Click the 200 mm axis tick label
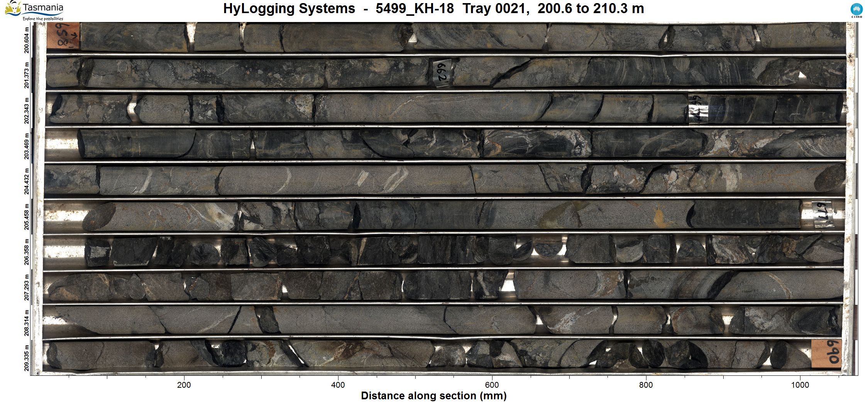The width and height of the screenshot is (868, 402). 184,385
